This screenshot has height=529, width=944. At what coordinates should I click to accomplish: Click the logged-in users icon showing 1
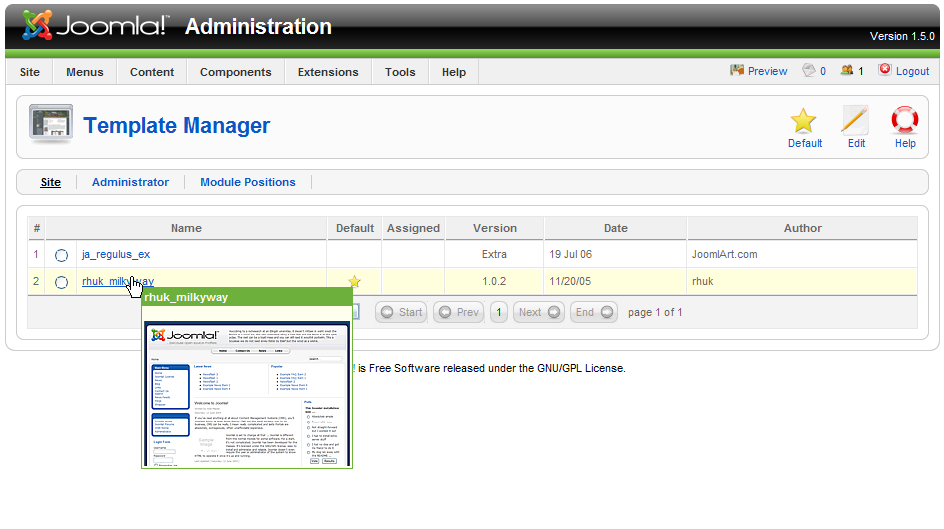(x=847, y=71)
